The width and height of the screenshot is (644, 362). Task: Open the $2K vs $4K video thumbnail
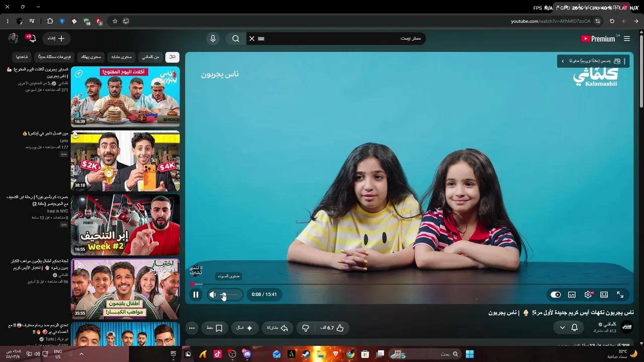tap(125, 160)
